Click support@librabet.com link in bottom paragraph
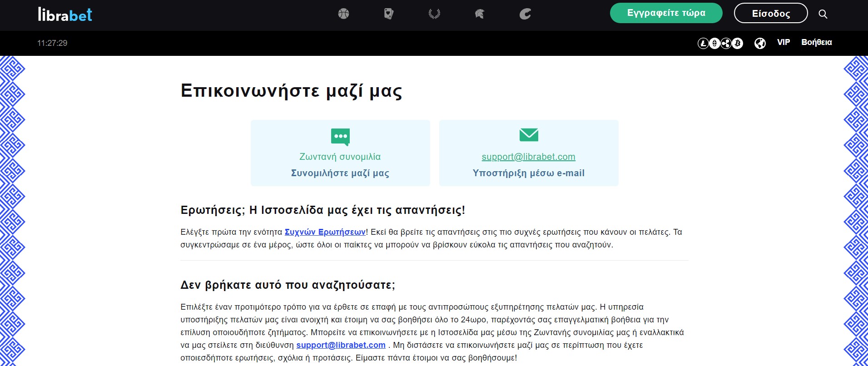 pos(341,345)
